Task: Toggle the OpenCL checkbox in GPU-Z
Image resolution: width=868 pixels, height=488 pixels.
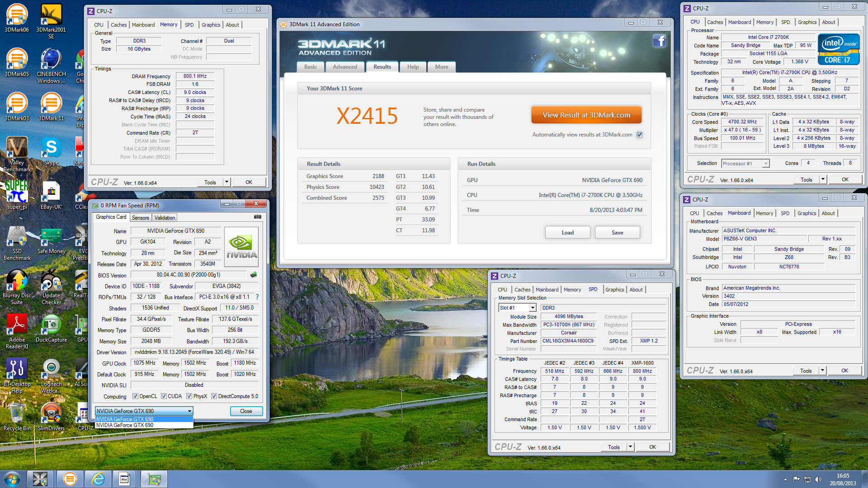Action: (x=135, y=396)
